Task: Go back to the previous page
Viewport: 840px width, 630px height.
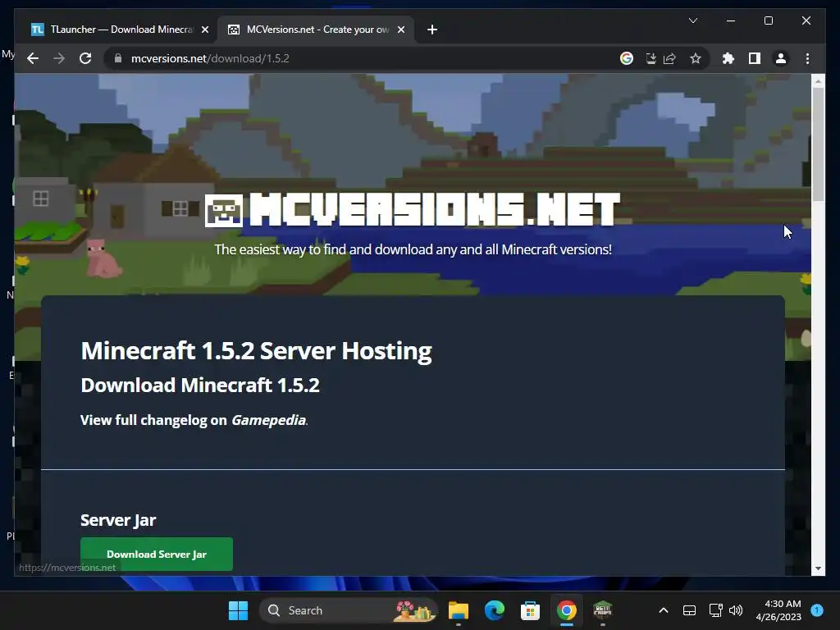Action: (x=33, y=58)
